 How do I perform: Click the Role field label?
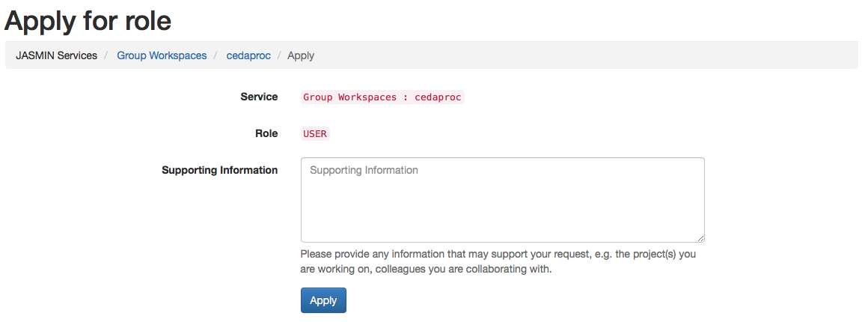pyautogui.click(x=266, y=133)
